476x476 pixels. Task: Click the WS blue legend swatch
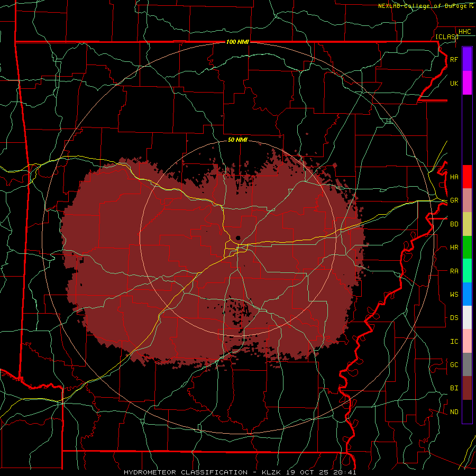click(x=467, y=294)
